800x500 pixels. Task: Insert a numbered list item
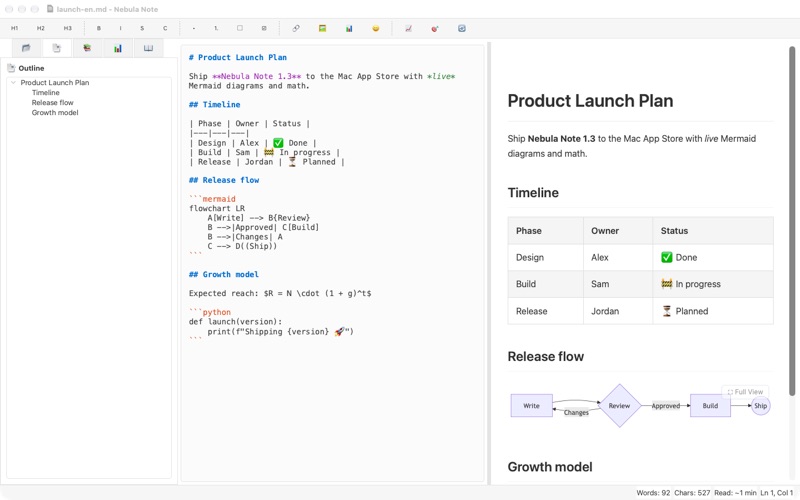tap(216, 29)
